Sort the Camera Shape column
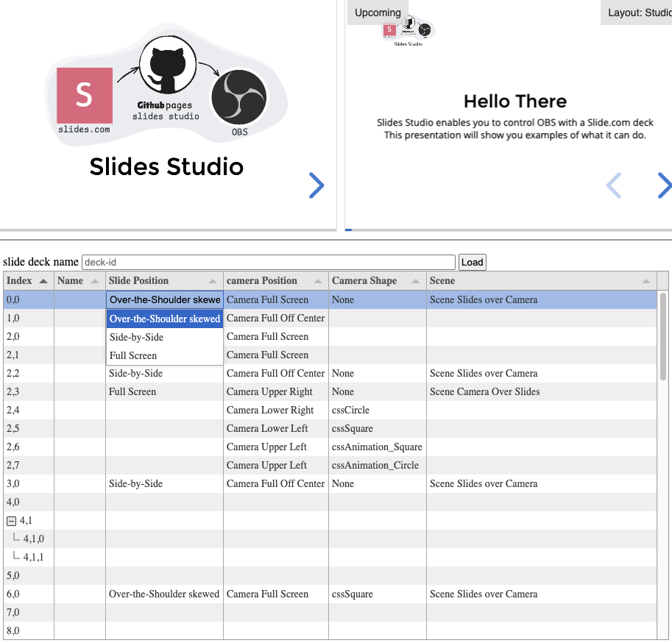The height and width of the screenshot is (643, 672). 415,281
